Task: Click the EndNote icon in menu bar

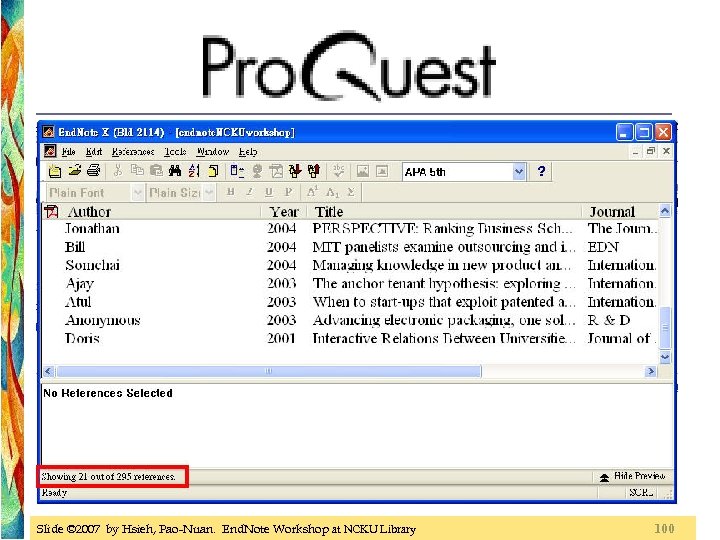Action: click(x=50, y=151)
